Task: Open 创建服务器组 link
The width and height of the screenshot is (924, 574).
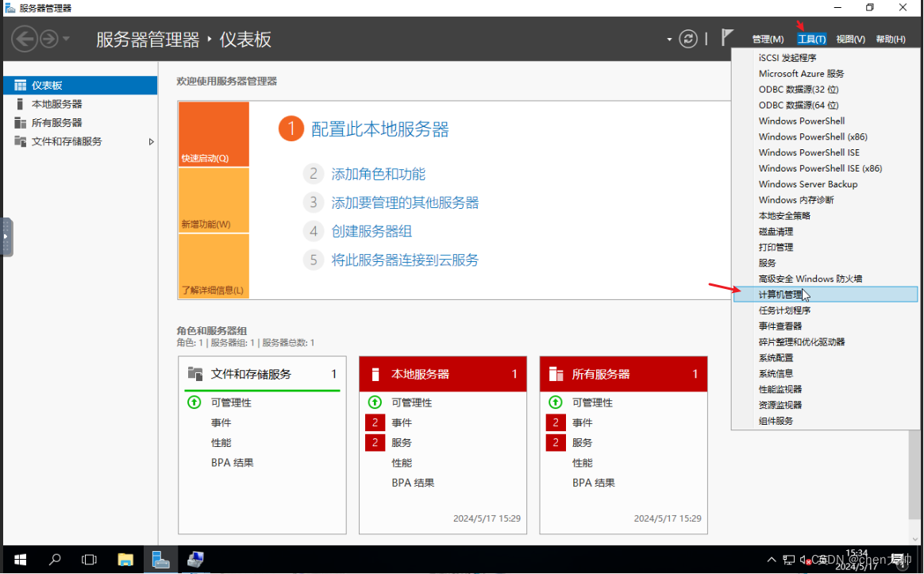Action: click(x=372, y=231)
